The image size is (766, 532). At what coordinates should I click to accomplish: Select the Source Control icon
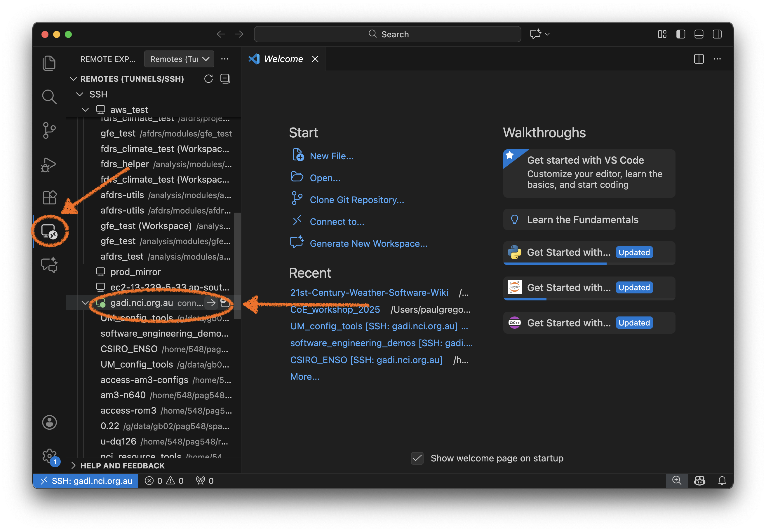pyautogui.click(x=49, y=130)
